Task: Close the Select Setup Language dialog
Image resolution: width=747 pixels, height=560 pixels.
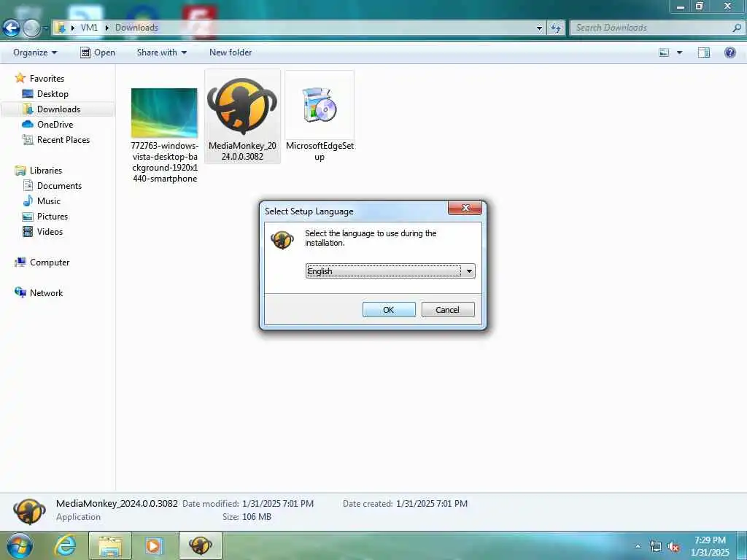Action: 465,208
